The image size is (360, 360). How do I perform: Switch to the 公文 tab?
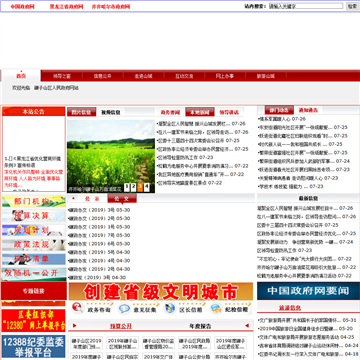pyautogui.click(x=122, y=199)
